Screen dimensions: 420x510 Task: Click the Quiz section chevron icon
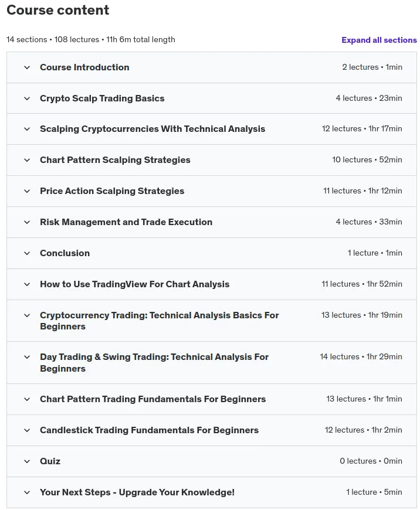[27, 461]
